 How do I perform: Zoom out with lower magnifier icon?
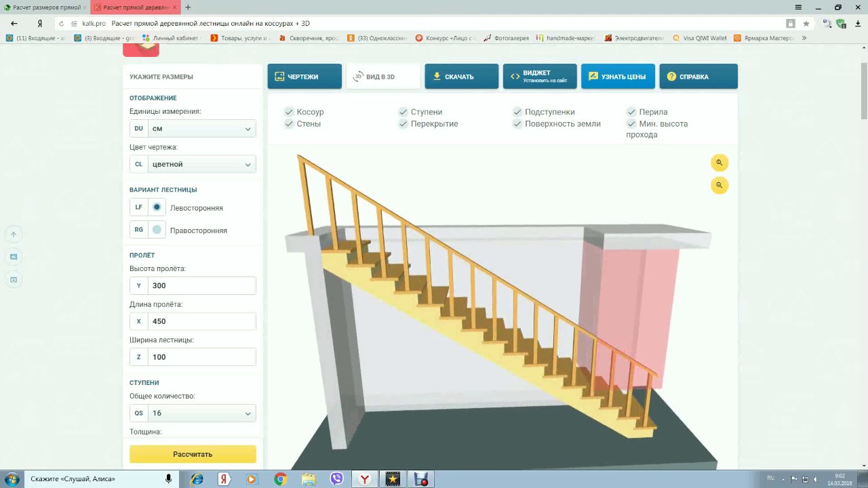pyautogui.click(x=719, y=185)
